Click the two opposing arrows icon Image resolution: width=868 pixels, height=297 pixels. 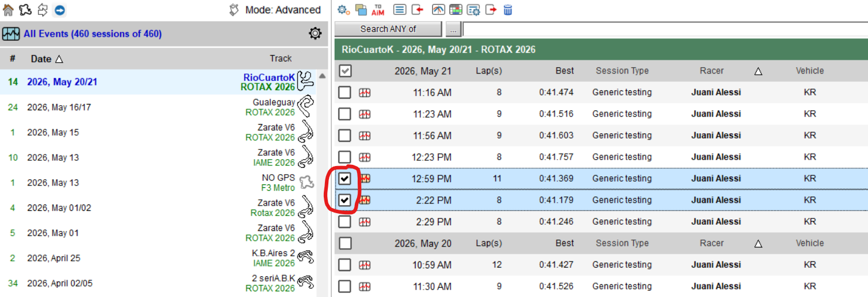pyautogui.click(x=42, y=10)
